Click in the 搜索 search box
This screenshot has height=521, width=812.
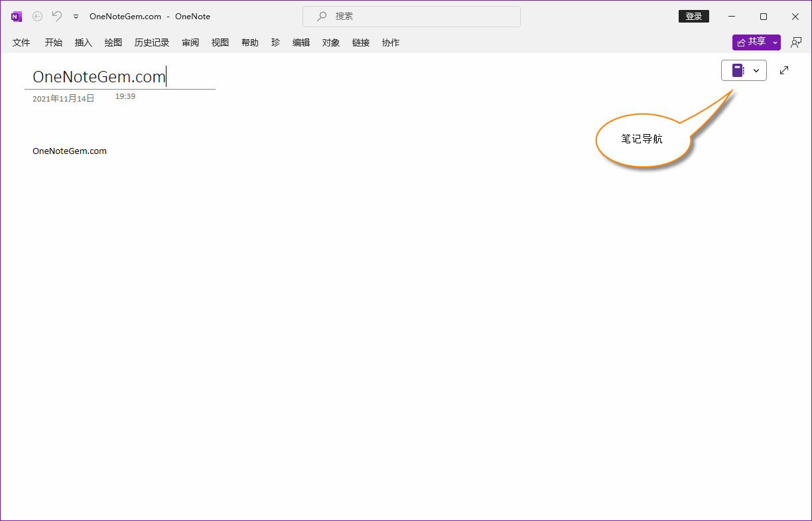411,17
